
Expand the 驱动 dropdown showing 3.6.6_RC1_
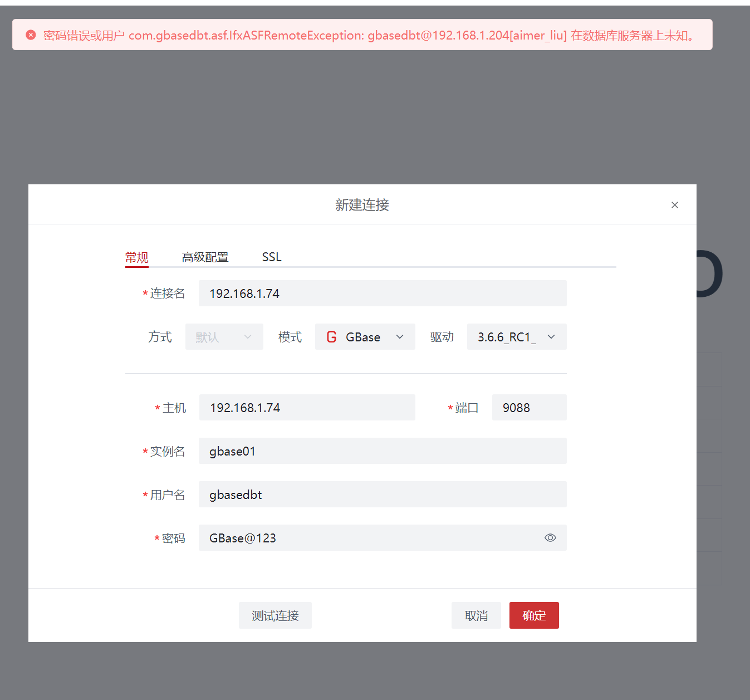[517, 337]
